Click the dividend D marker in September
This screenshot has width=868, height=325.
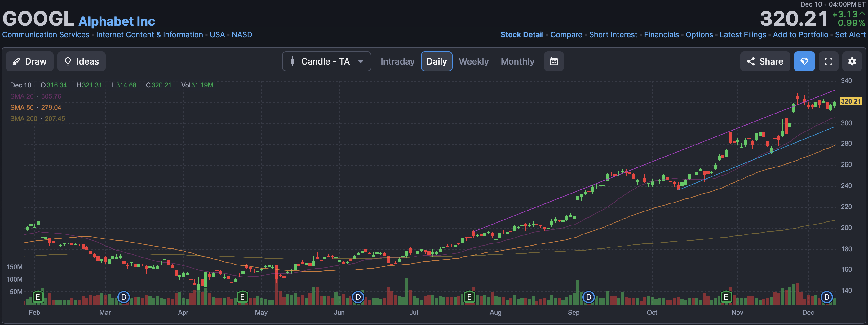point(588,297)
